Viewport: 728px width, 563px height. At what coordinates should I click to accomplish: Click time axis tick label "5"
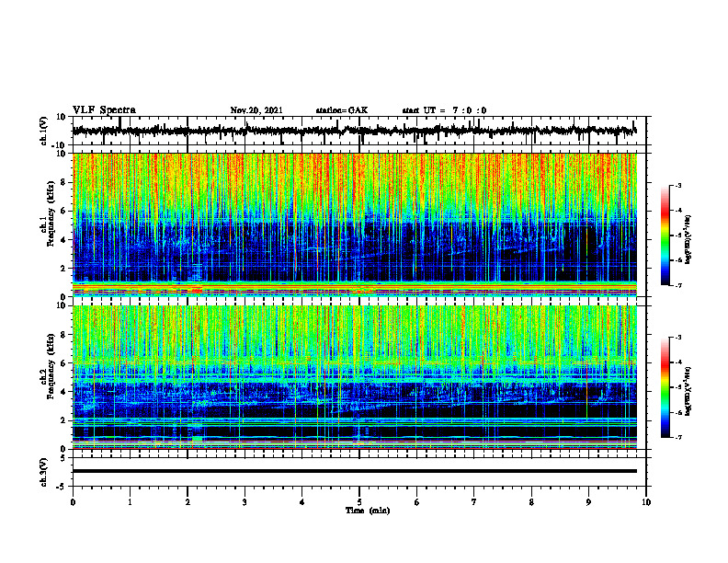point(359,502)
